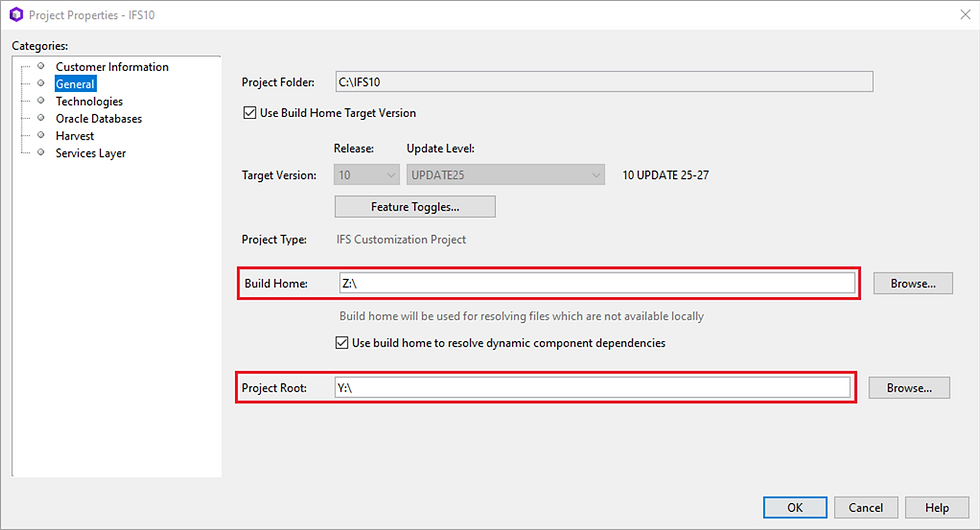Toggle Use build home to resolve dependencies checkbox
Viewport: 980px width, 530px height.
point(341,342)
